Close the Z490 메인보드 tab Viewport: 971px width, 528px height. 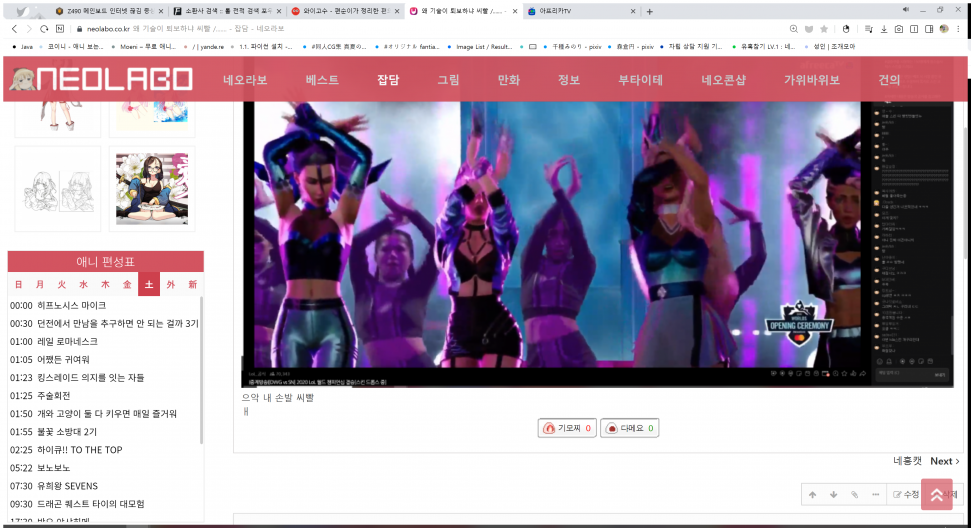pyautogui.click(x=160, y=11)
